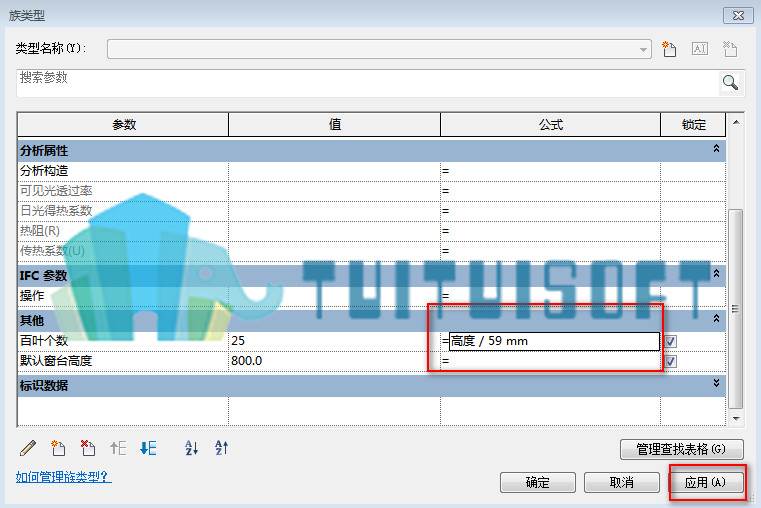Sort parameters ascending A to Z
This screenshot has width=761, height=508.
[192, 448]
